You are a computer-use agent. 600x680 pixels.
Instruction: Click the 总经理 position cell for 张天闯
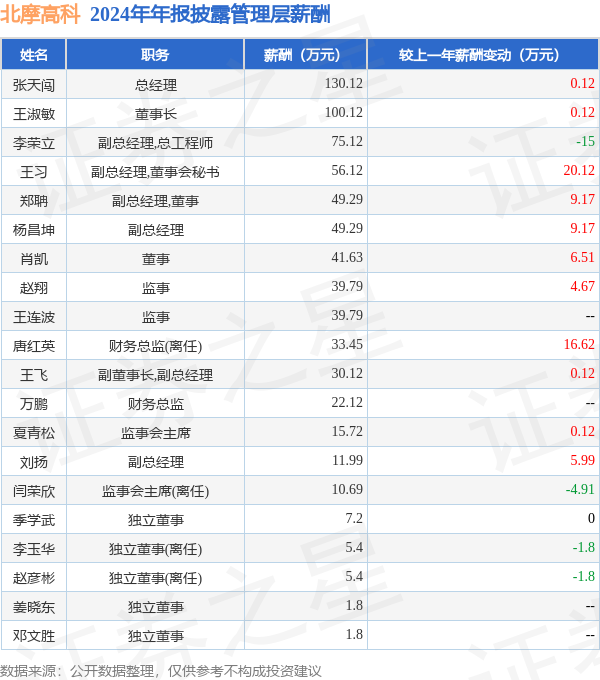(x=156, y=85)
